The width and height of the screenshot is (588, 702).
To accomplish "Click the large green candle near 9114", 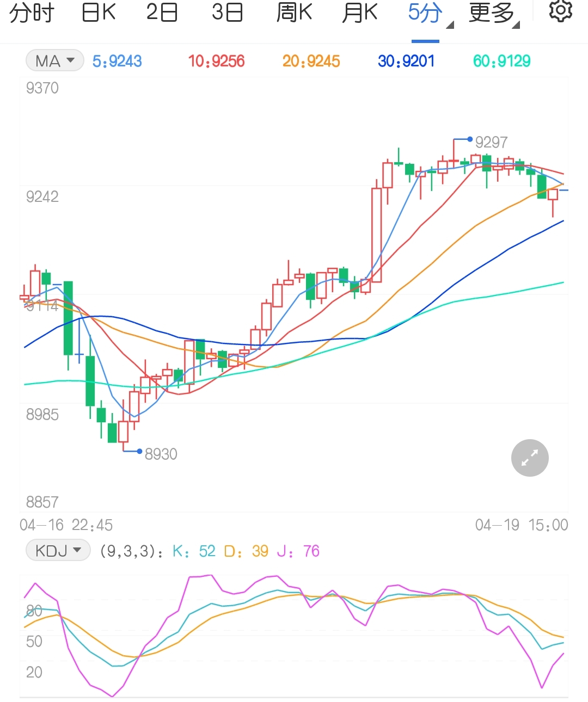I will click(x=68, y=318).
